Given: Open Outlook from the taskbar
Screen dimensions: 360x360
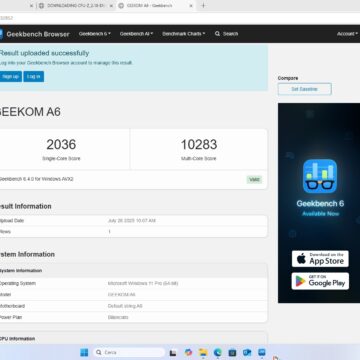Looking at the screenshot, I should point(247,352).
